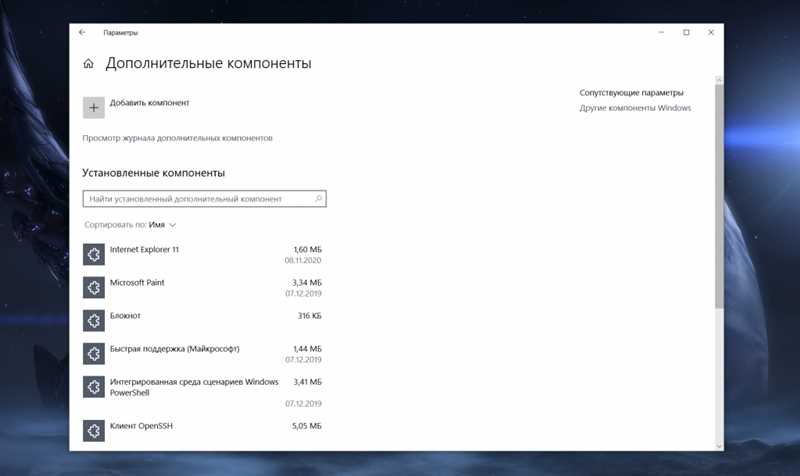Click the Internet Explorer 11 component icon
Image resolution: width=800 pixels, height=476 pixels.
pos(94,254)
